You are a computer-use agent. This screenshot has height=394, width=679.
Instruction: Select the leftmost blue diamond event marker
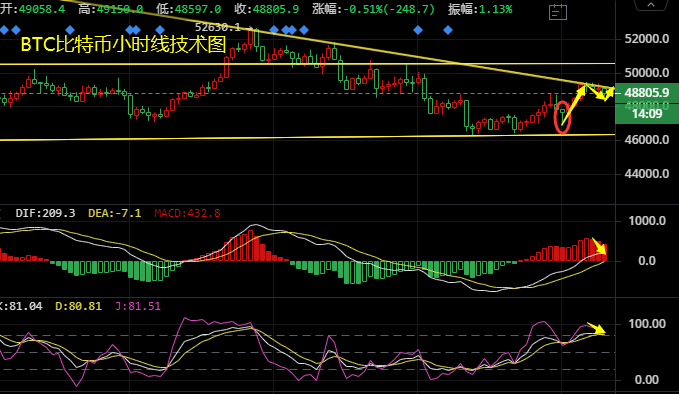(x=4, y=30)
